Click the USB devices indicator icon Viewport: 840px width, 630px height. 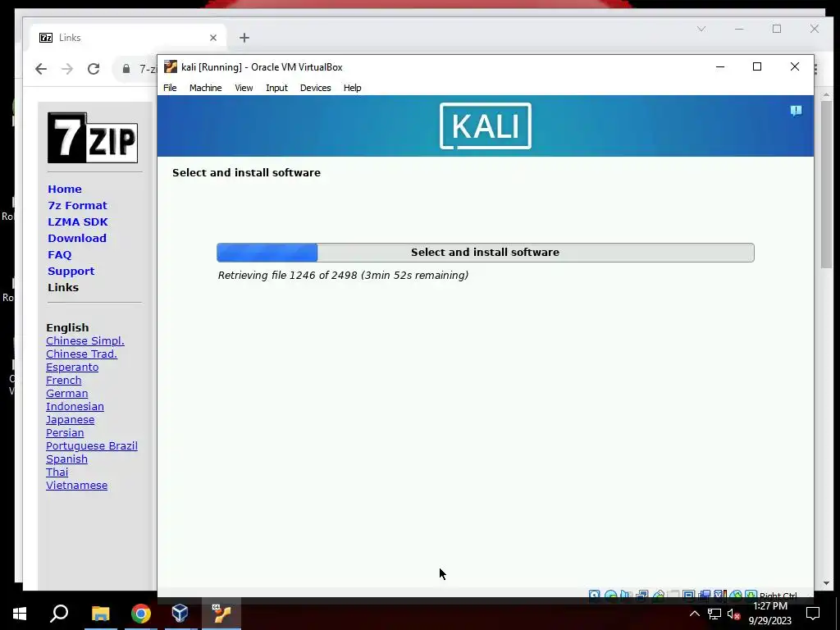click(659, 594)
